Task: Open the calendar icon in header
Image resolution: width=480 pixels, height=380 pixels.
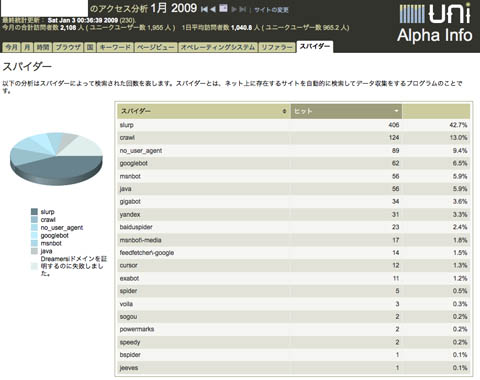Action: coord(223,8)
